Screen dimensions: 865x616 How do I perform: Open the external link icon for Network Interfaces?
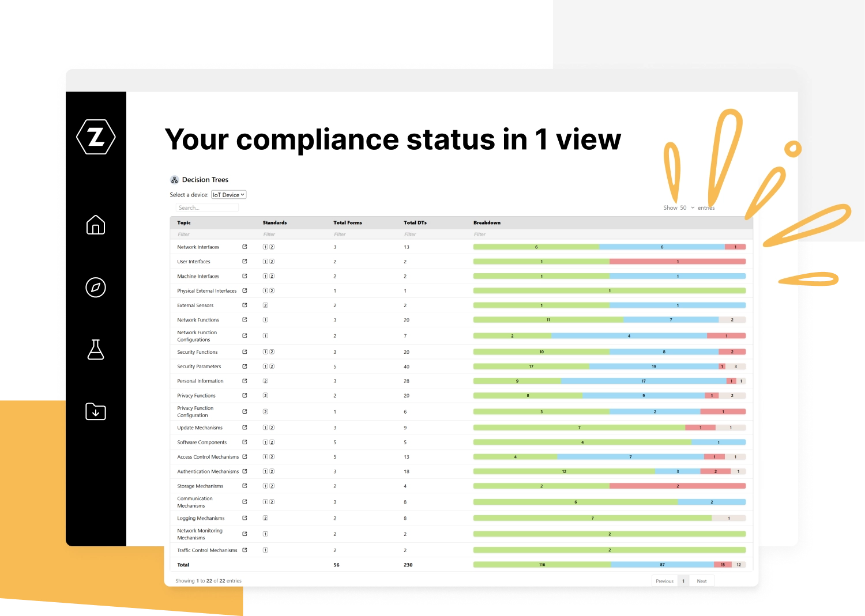click(x=245, y=247)
